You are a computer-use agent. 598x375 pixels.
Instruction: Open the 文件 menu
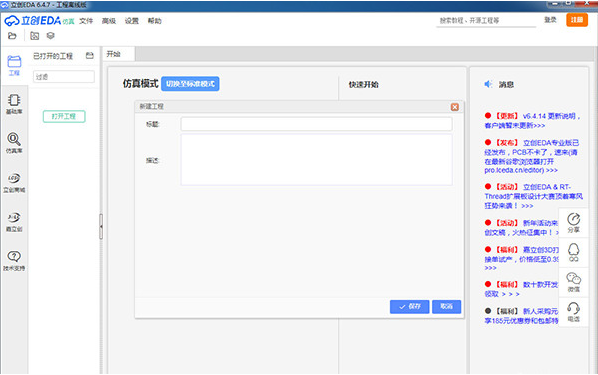click(86, 21)
